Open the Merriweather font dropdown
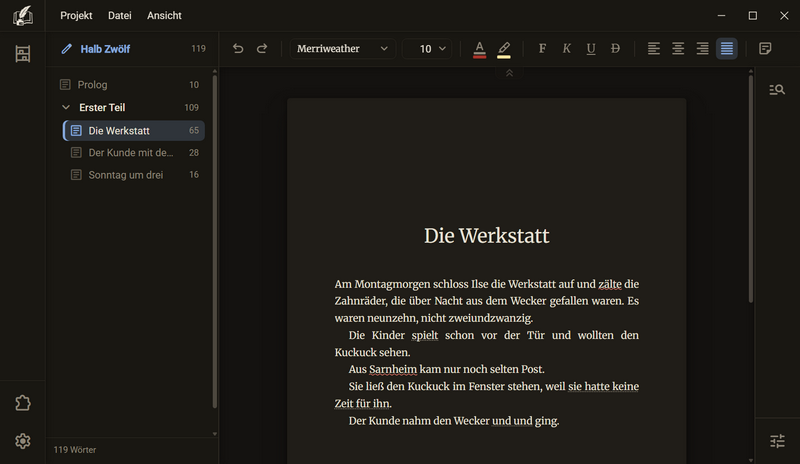The width and height of the screenshot is (800, 464). (343, 48)
